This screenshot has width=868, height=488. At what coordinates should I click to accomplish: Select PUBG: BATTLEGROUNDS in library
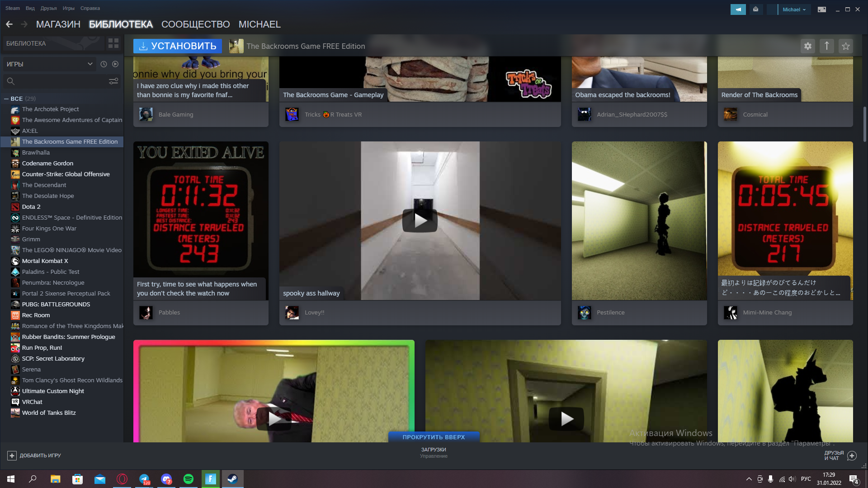point(56,305)
